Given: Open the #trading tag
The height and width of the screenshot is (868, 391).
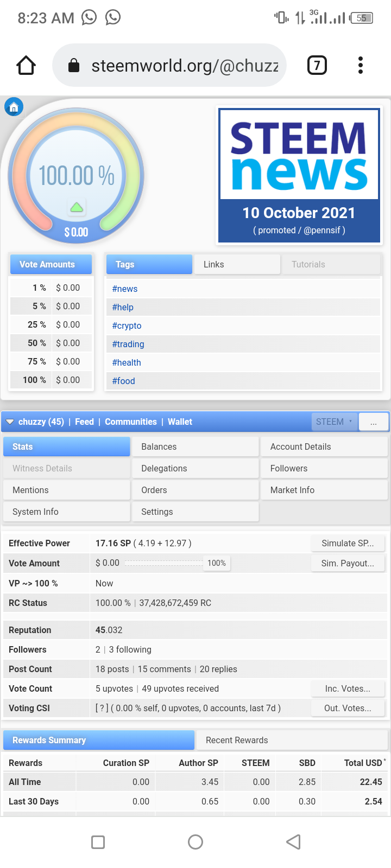Looking at the screenshot, I should 128,344.
